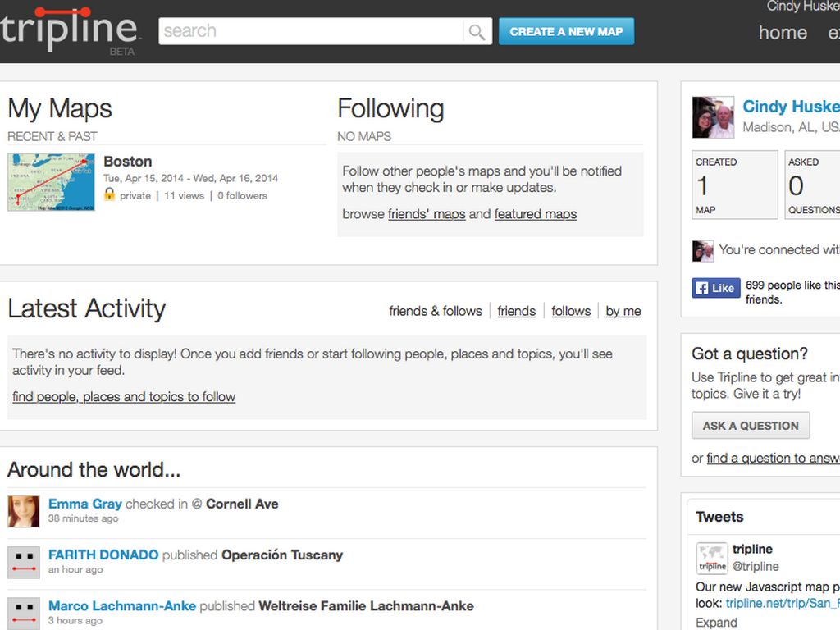This screenshot has height=630, width=840.
Task: Click the Tripline avatar in Tweets
Action: (x=712, y=558)
